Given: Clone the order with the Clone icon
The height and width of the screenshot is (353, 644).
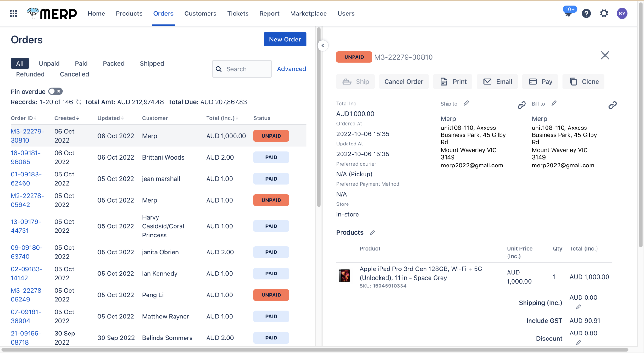Looking at the screenshot, I should [x=583, y=81].
